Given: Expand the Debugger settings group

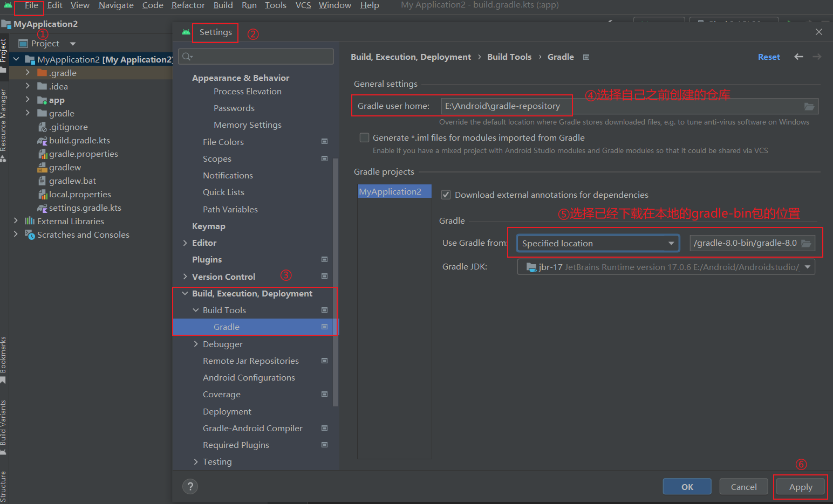Looking at the screenshot, I should [196, 344].
